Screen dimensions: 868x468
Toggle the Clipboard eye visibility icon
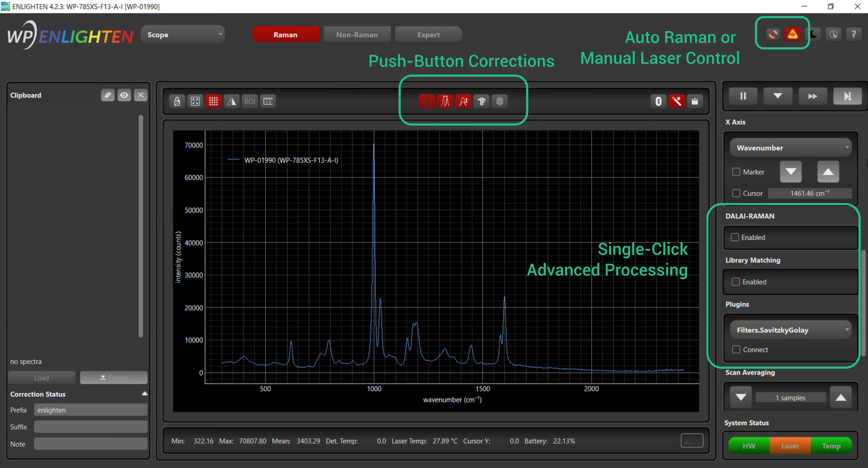click(x=124, y=95)
